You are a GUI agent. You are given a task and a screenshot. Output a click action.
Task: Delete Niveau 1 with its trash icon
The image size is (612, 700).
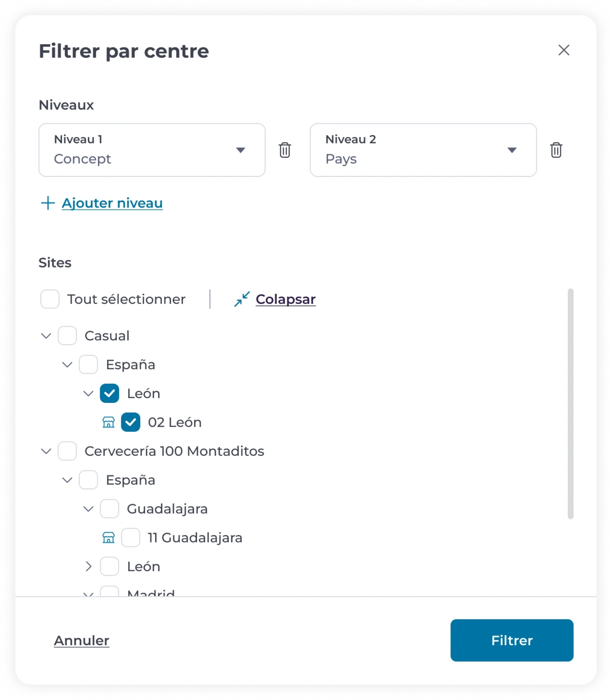[x=285, y=150]
